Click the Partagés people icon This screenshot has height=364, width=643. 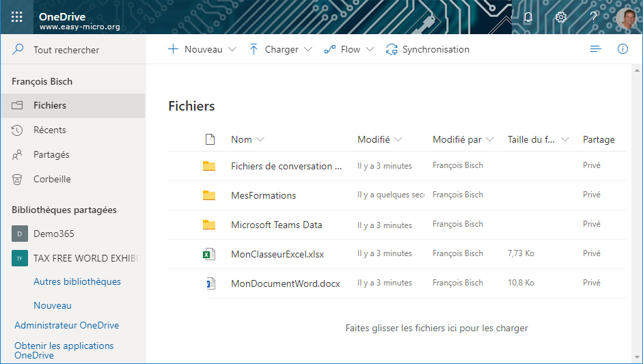tap(17, 155)
